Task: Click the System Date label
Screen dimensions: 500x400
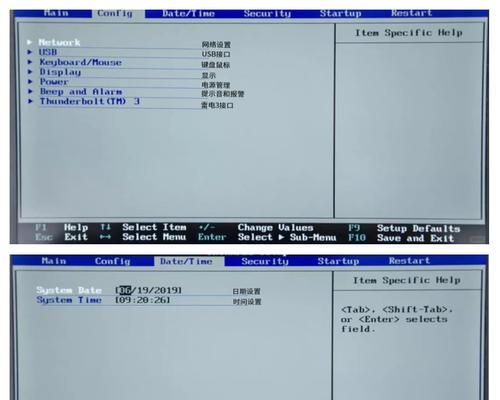Action: [69, 290]
